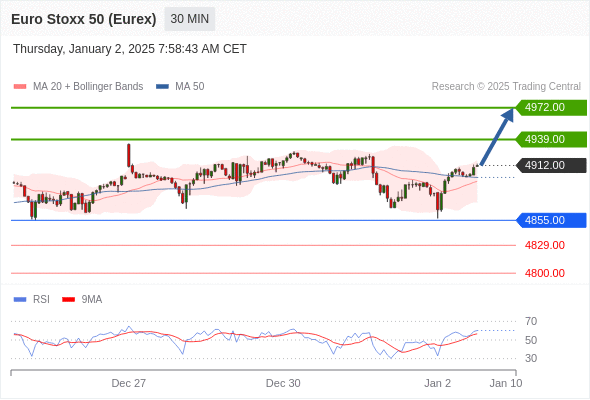Click the 4912.00 current price label
590x400 pixels.
point(551,165)
